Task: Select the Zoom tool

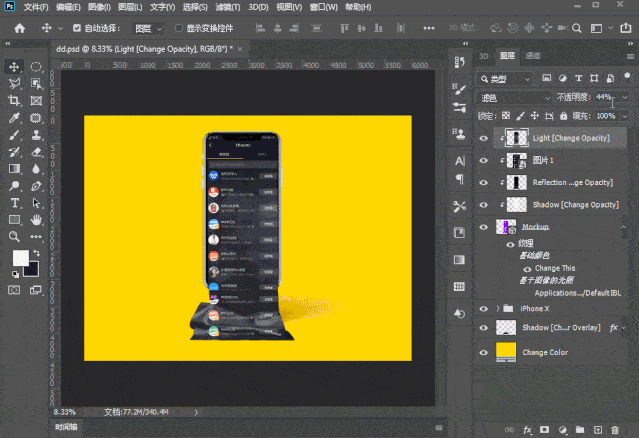Action: coord(14,237)
